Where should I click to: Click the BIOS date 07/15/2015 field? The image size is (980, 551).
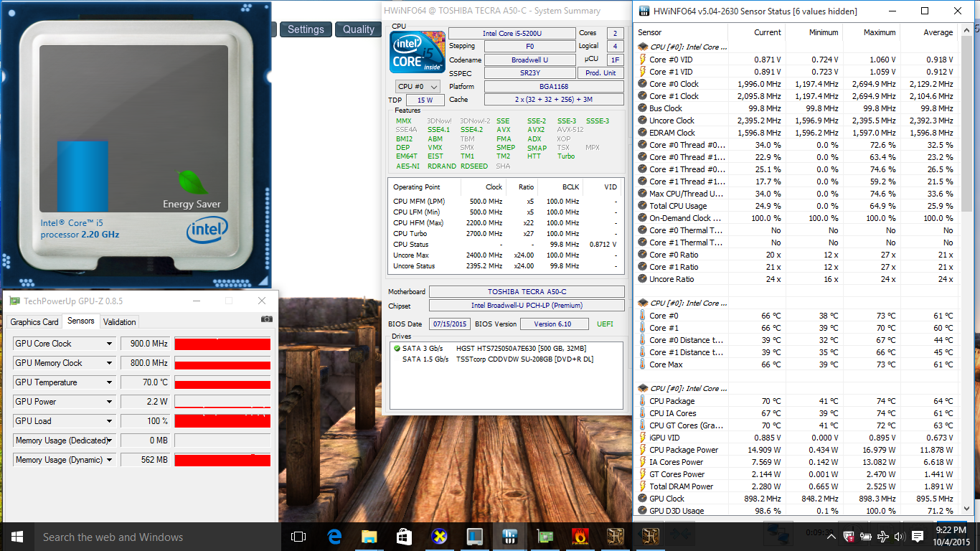[x=450, y=324]
